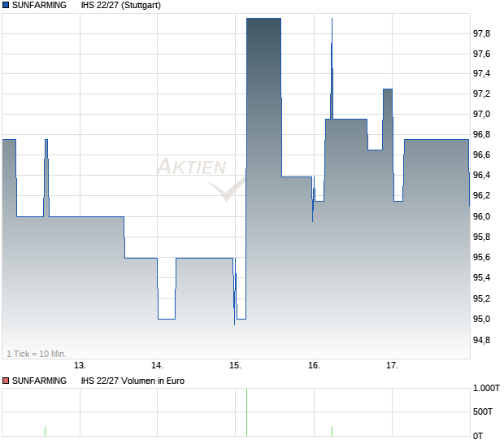Image resolution: width=504 pixels, height=444 pixels.
Task: Click the '13.' date label
Action: (x=80, y=366)
